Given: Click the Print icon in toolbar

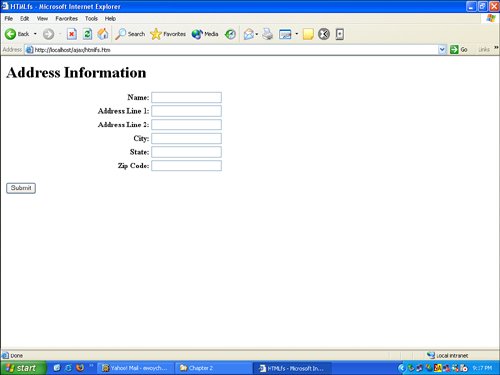Looking at the screenshot, I should [267, 34].
